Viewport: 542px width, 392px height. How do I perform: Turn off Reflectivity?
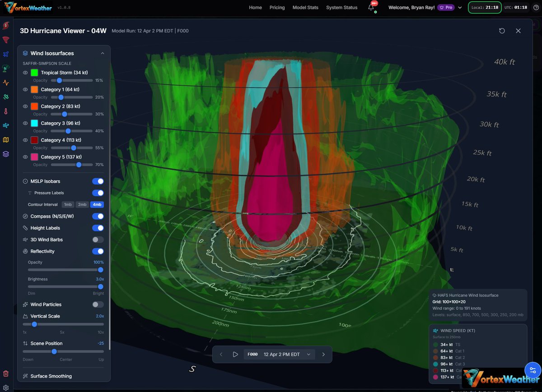[x=98, y=251]
